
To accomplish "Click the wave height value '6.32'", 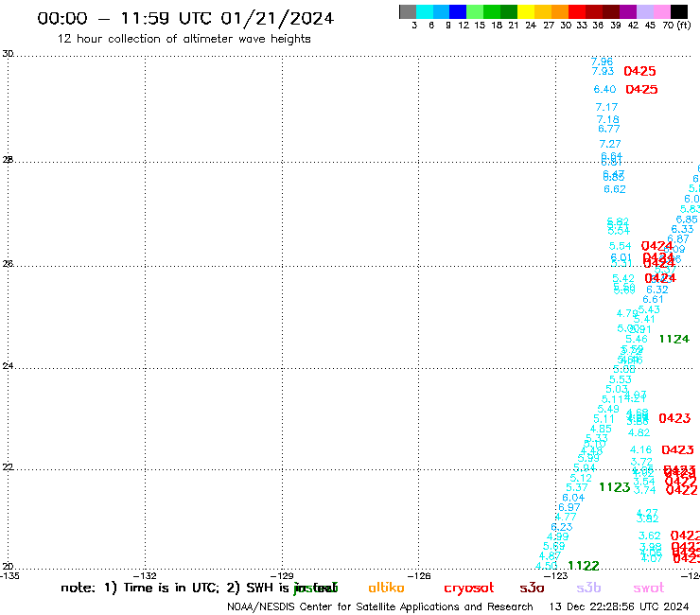I will click(657, 290).
